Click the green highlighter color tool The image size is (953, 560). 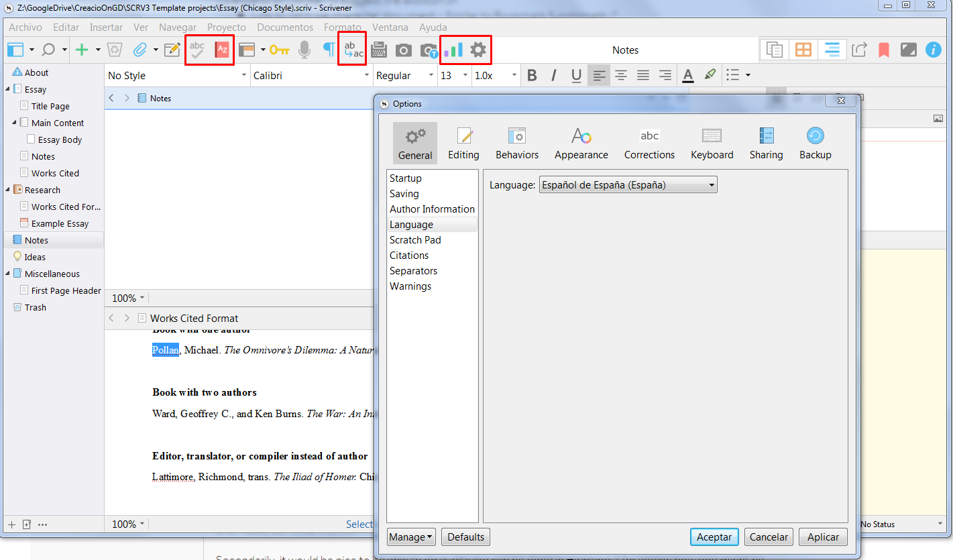point(710,75)
